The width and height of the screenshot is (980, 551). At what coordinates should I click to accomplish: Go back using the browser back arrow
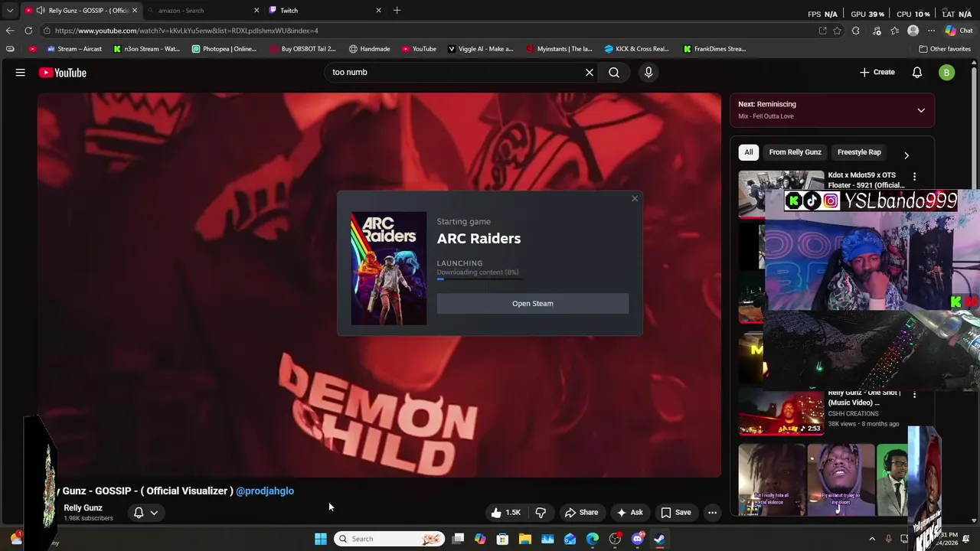(9, 31)
